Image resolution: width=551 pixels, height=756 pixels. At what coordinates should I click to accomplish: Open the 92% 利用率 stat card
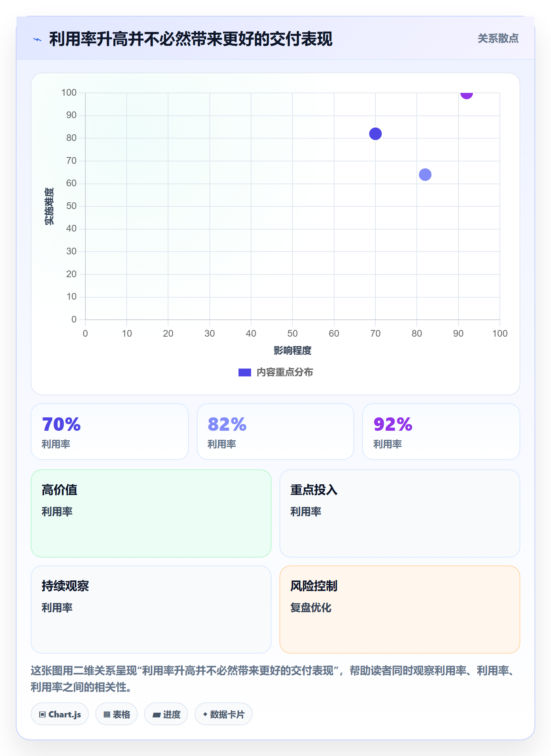click(x=441, y=432)
